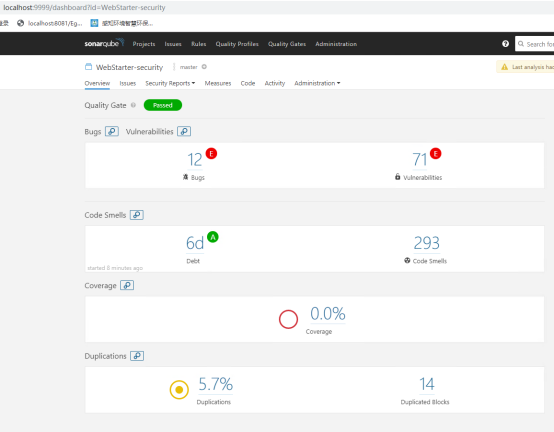The image size is (554, 432).
Task: Click the Duplicated Blocks label
Action: click(x=425, y=402)
